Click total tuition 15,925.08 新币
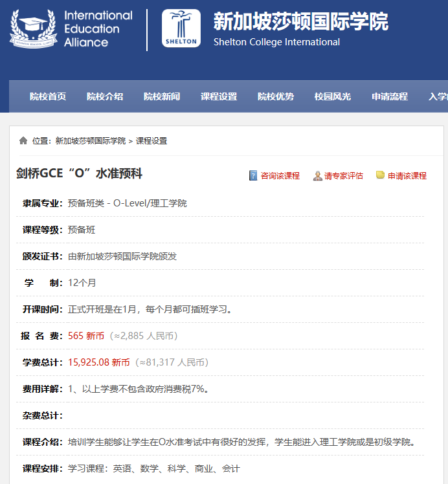The width and height of the screenshot is (448, 484). 99,363
